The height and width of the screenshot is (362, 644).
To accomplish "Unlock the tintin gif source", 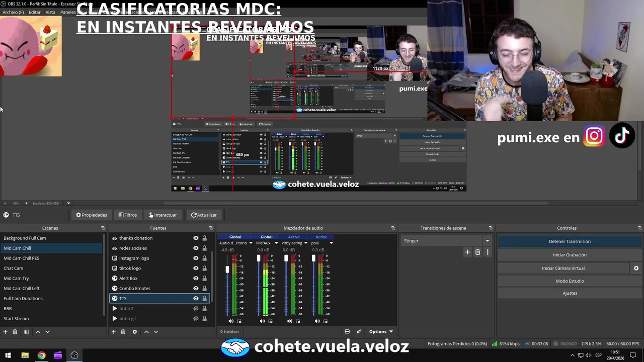I will click(x=204, y=319).
